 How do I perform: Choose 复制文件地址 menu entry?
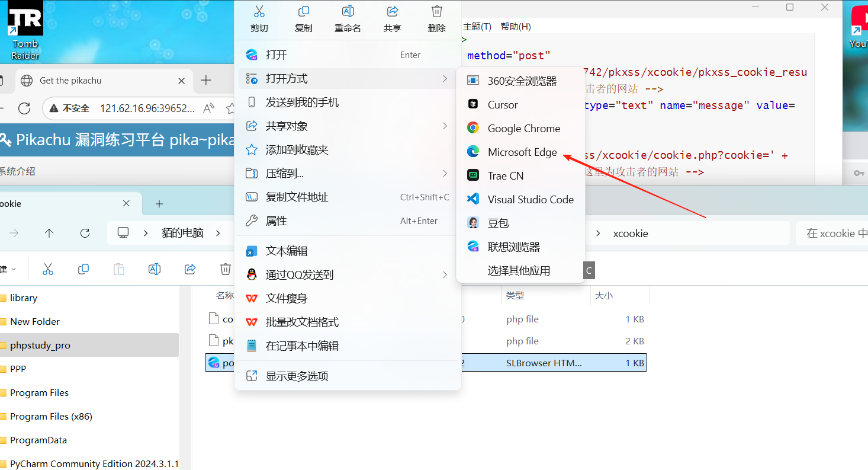[x=348, y=197]
